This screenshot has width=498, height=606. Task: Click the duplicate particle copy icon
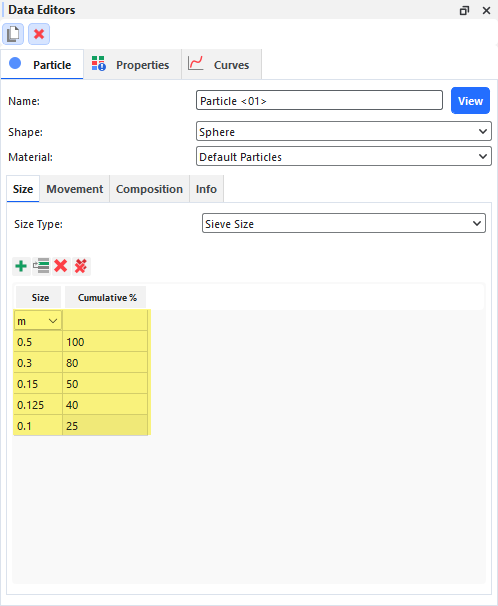(13, 34)
